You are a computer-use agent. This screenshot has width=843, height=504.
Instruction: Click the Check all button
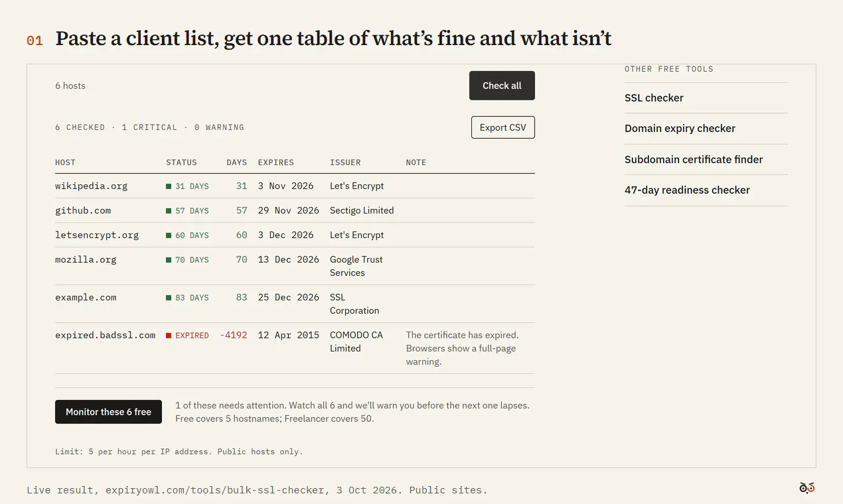(x=502, y=86)
